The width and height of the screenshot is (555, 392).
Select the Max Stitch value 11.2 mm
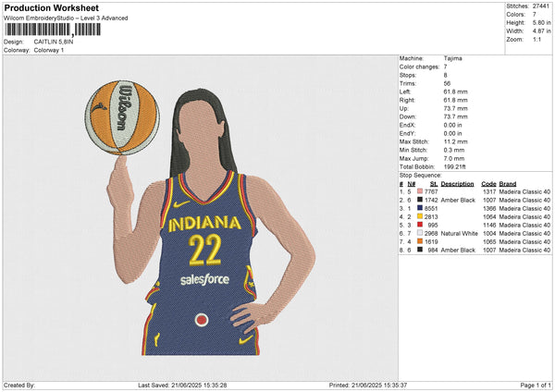[455, 141]
